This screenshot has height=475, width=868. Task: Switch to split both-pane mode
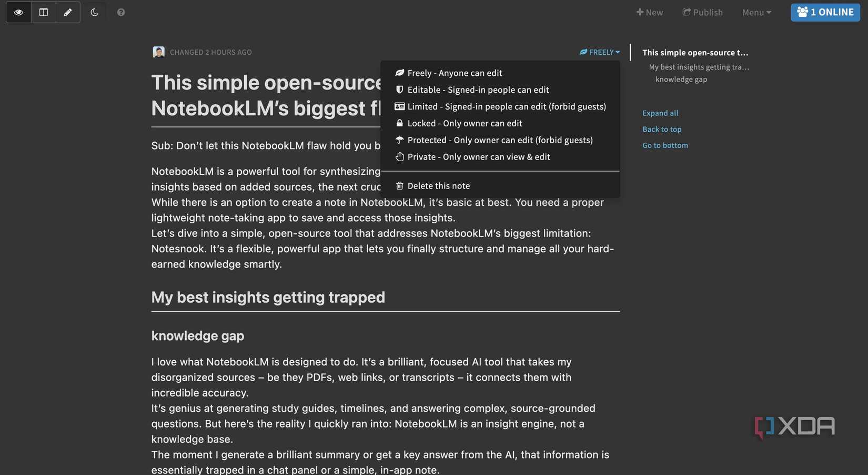coord(44,12)
